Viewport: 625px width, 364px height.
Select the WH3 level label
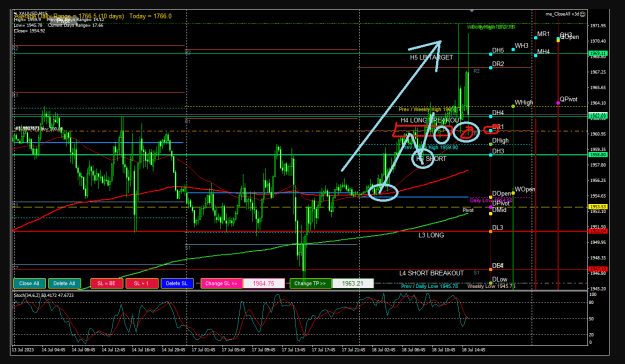(x=521, y=46)
